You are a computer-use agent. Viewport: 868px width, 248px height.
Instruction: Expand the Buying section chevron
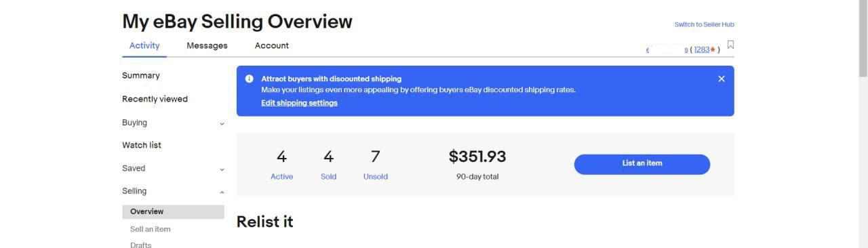(x=222, y=123)
